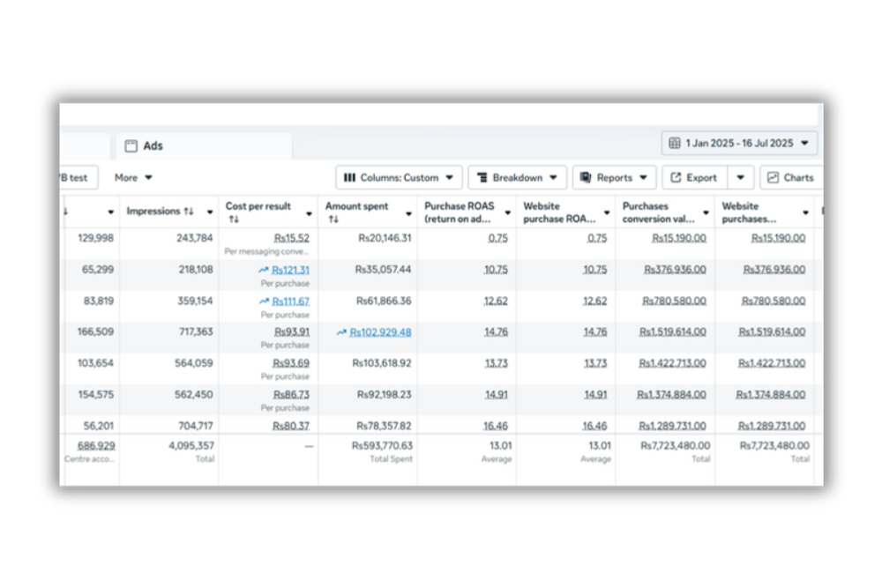Click the Breakdown icon

point(482,177)
